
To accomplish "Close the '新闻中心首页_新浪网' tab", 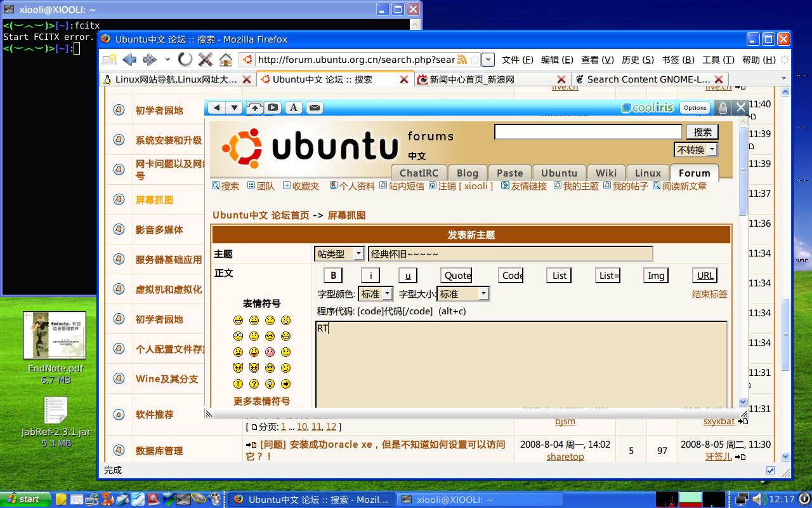I will [x=561, y=79].
